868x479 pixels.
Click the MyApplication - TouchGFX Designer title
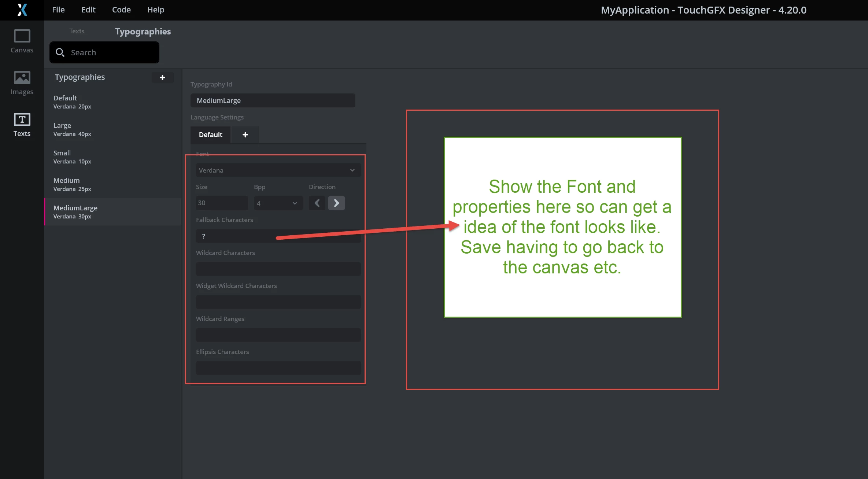tap(703, 10)
